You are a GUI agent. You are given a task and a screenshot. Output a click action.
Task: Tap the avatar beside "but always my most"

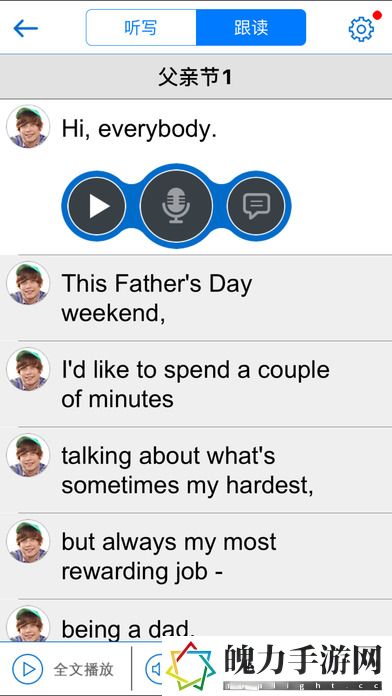28,542
